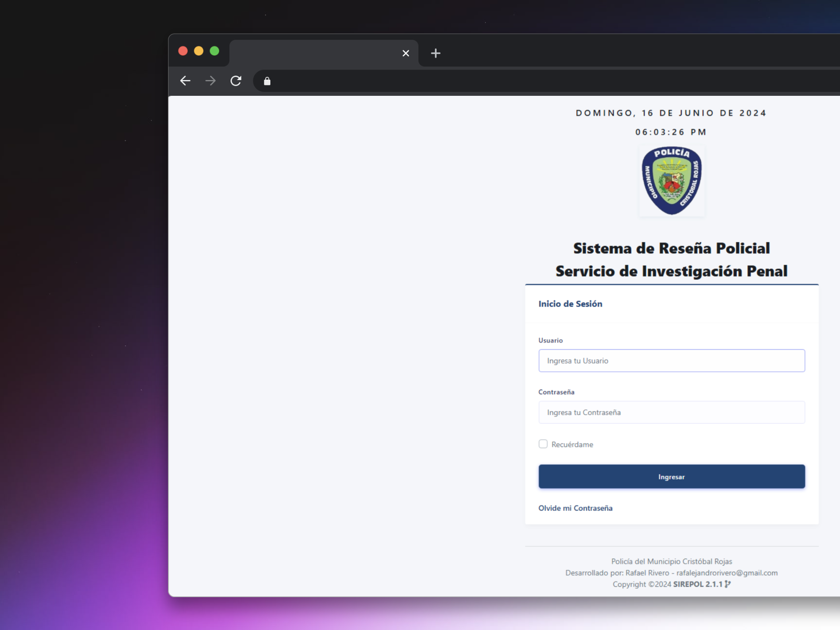The image size is (840, 630).
Task: Click the Desarrollado por Rafael Rivero footer line
Action: (x=672, y=573)
